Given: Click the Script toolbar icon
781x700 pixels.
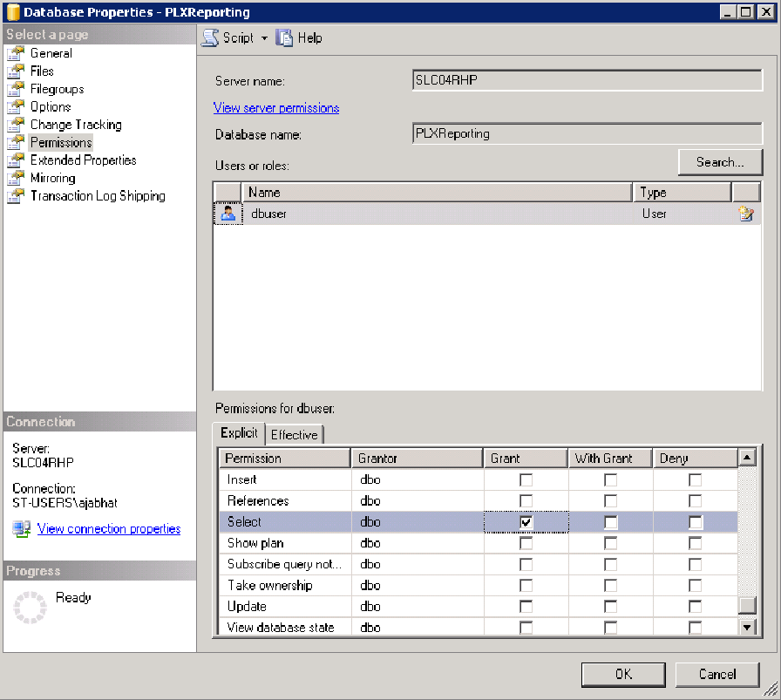Looking at the screenshot, I should point(210,37).
